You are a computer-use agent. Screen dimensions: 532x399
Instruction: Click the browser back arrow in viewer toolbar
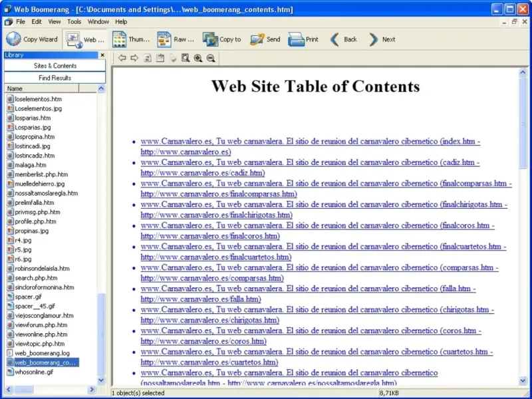coord(122,58)
